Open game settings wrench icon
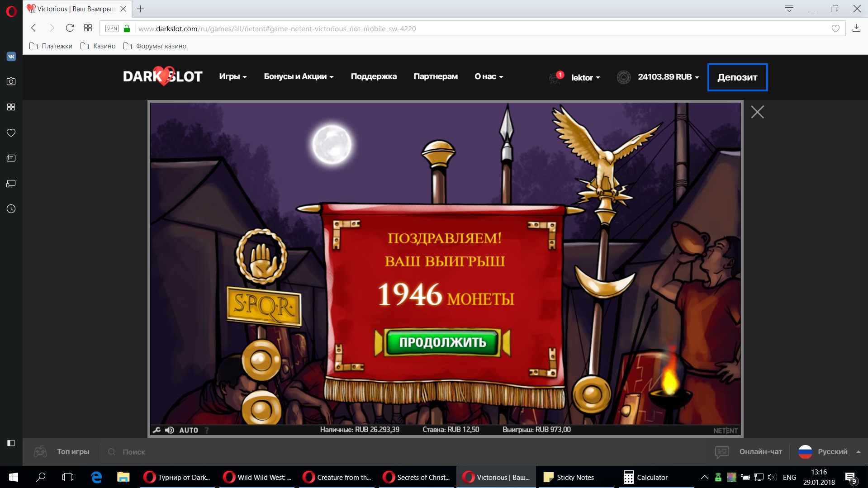 click(157, 430)
